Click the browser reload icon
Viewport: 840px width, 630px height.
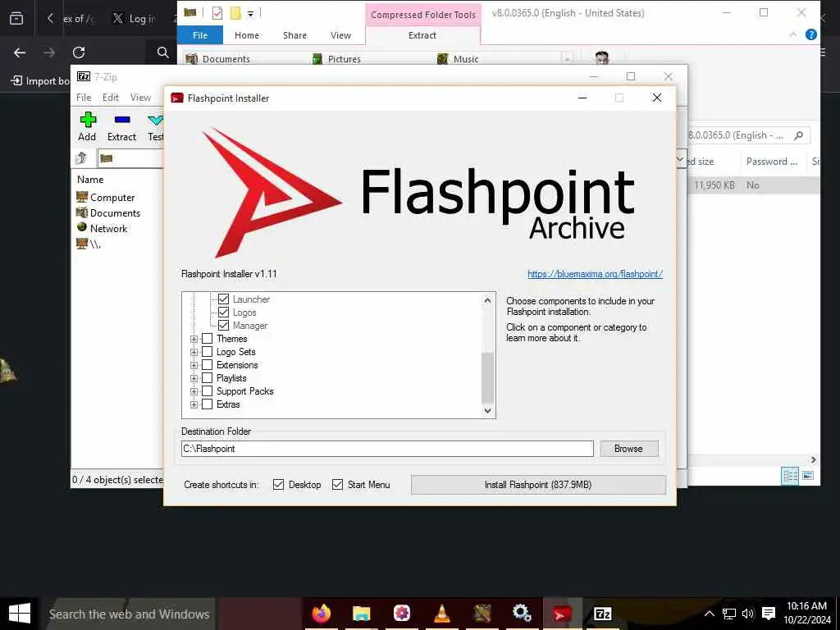79,52
